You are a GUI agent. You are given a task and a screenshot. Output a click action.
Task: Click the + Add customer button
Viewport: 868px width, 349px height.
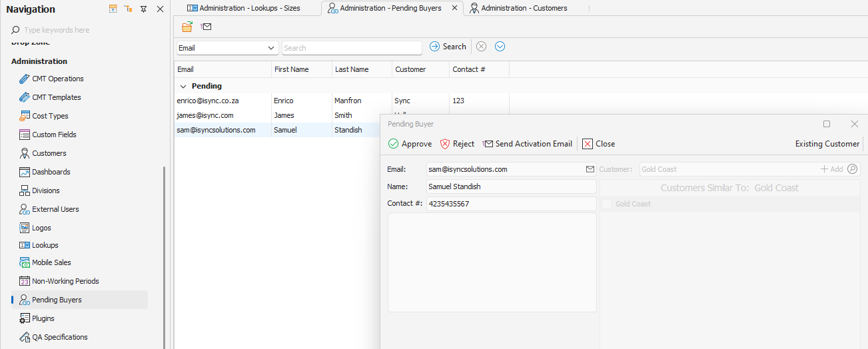(x=831, y=169)
